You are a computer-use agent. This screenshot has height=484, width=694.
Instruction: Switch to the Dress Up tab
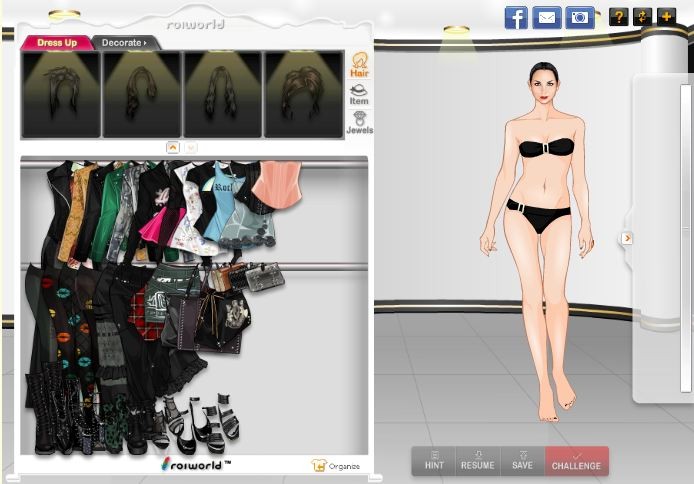point(56,43)
